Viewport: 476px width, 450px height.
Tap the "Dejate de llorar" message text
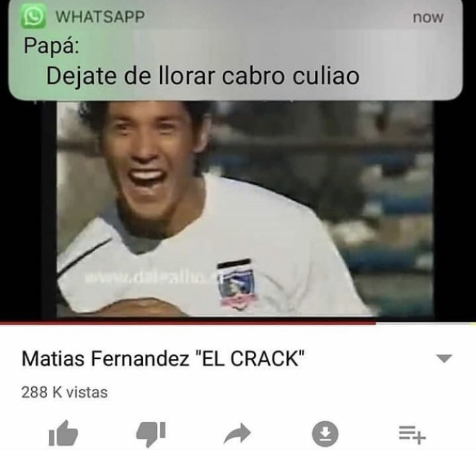[x=202, y=76]
